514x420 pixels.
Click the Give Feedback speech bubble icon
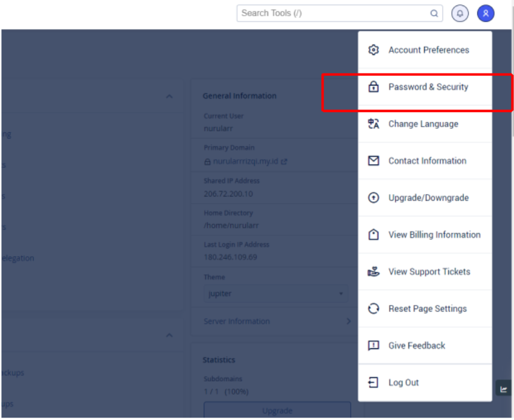click(374, 345)
